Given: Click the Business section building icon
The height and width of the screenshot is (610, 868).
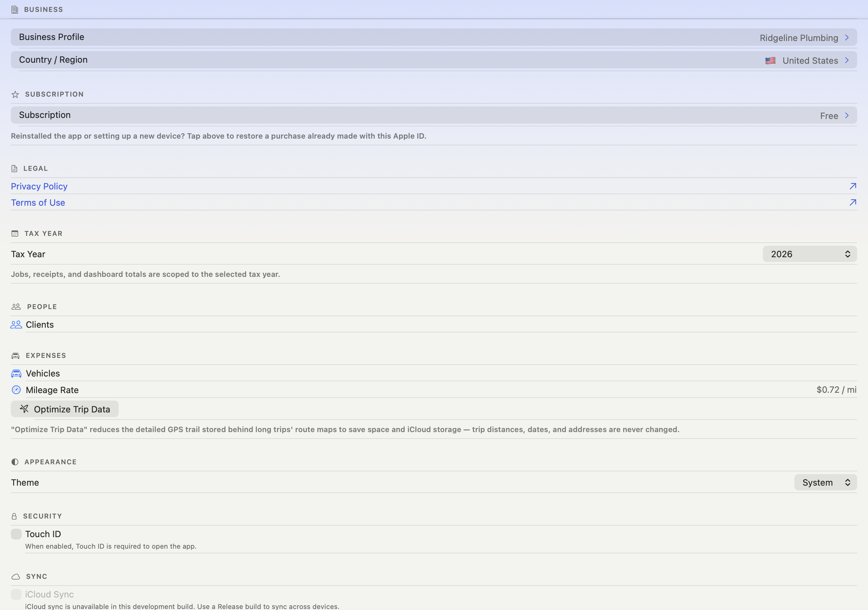Looking at the screenshot, I should point(15,9).
